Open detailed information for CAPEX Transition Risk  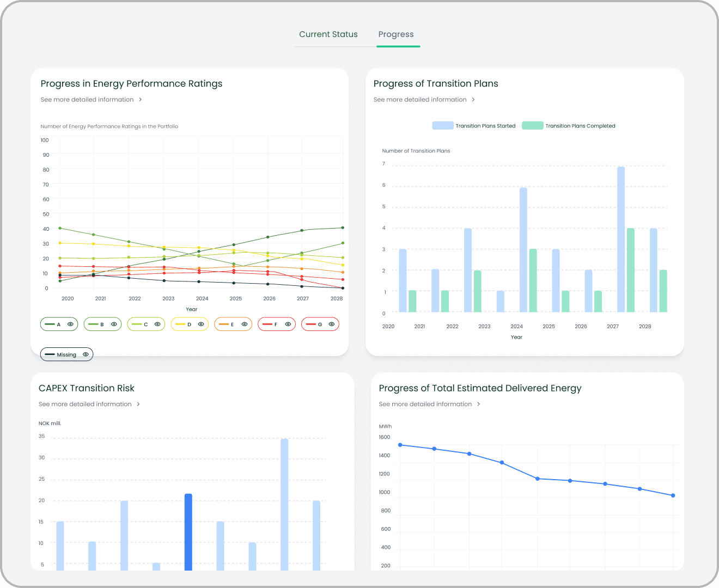click(85, 404)
